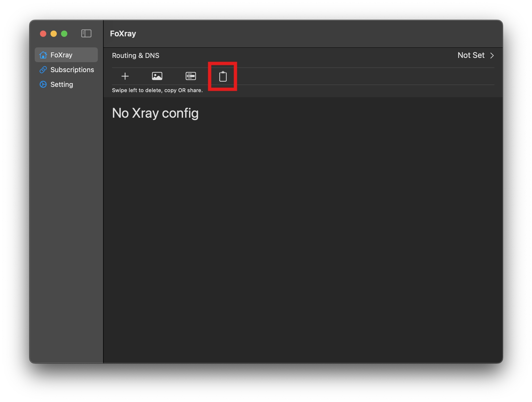This screenshot has height=402, width=532.
Task: Close the FoXray window
Action: click(43, 34)
